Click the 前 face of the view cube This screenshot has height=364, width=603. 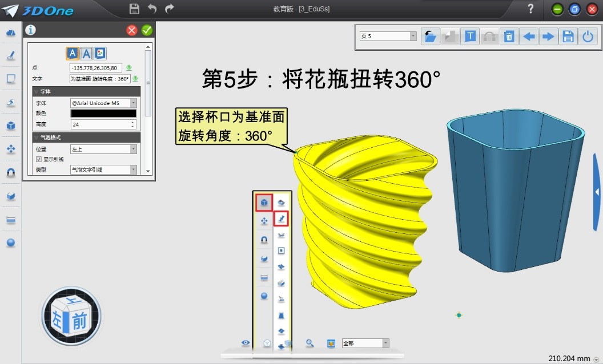(79, 322)
